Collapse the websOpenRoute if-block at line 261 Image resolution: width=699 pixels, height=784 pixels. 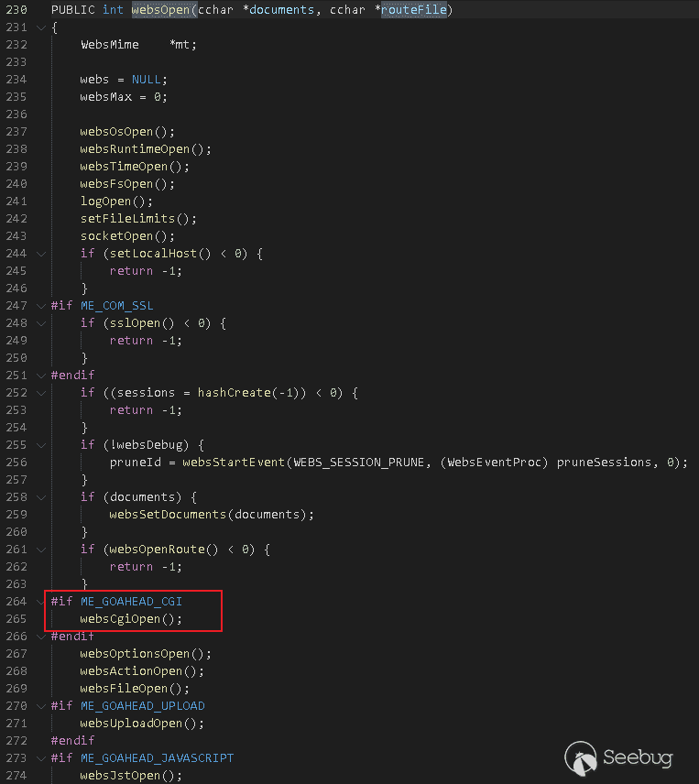point(41,550)
